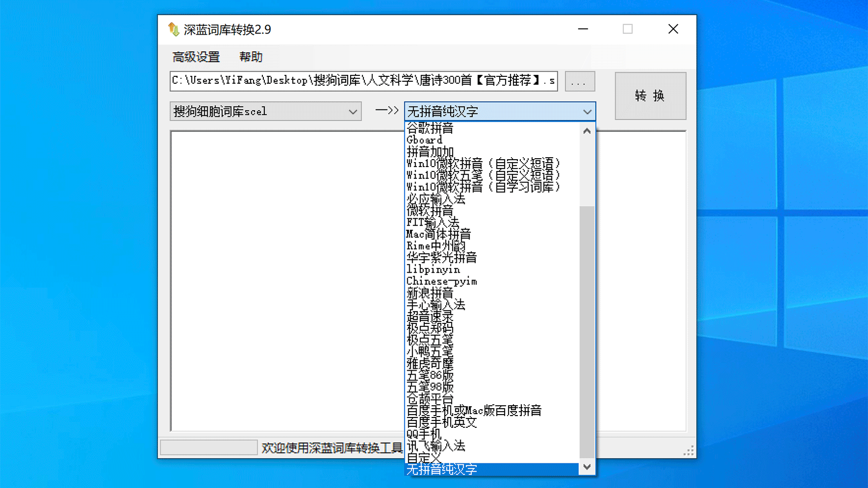Select Chinese-pyim from the list
The image size is (868, 488).
(x=492, y=281)
